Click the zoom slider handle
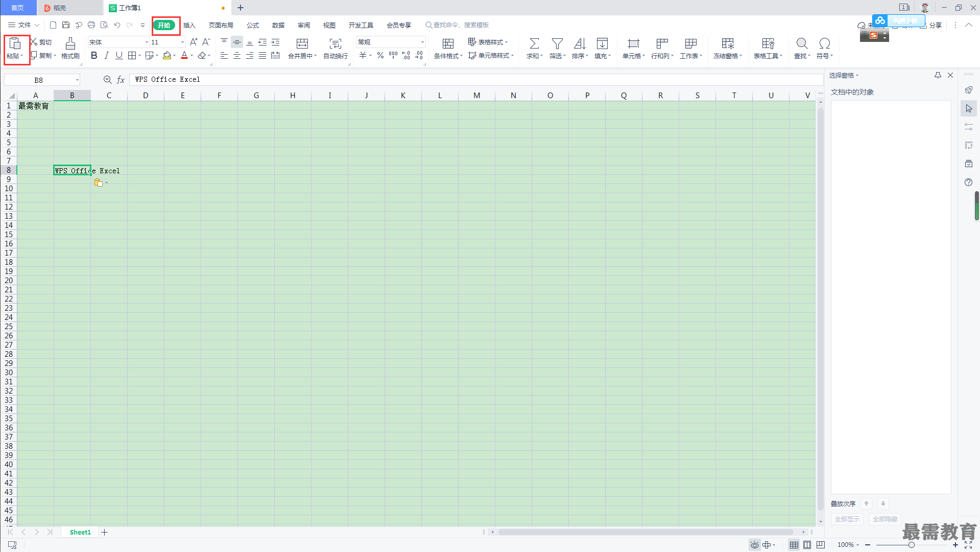Screen dimensions: 980x552 click(x=911, y=545)
